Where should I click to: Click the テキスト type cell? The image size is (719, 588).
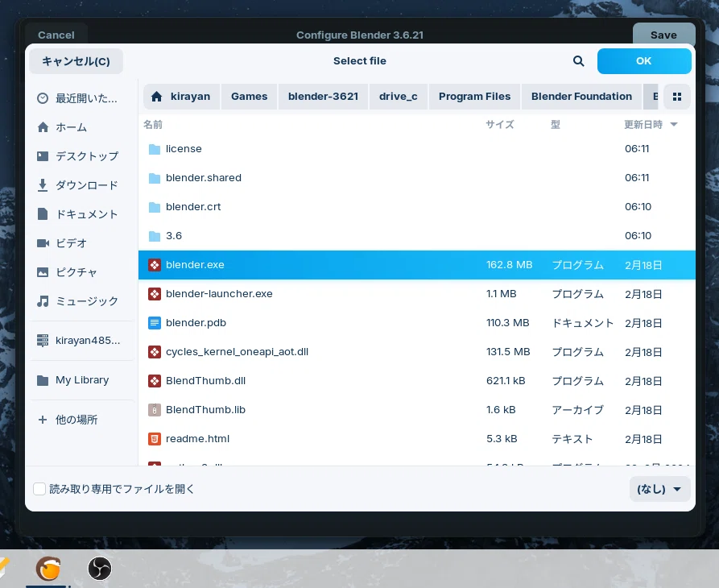(x=572, y=439)
